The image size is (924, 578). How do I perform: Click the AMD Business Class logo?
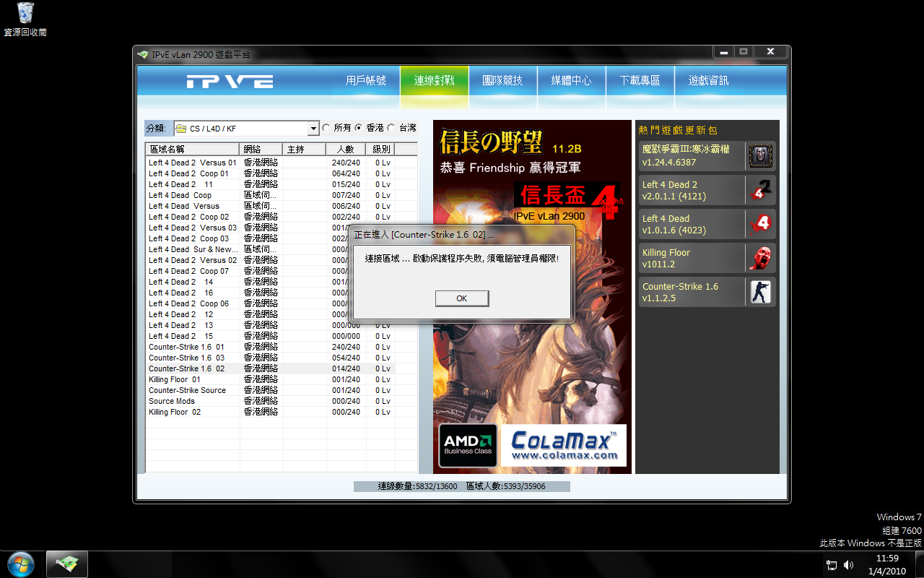tap(468, 446)
